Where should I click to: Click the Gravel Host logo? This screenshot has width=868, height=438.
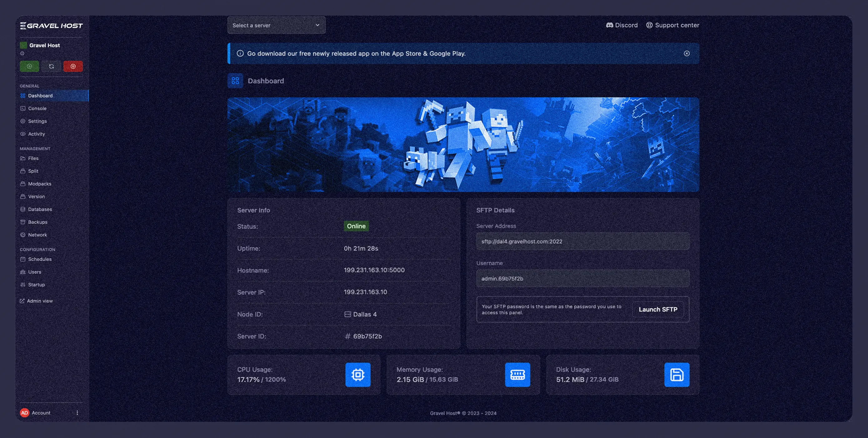[52, 26]
